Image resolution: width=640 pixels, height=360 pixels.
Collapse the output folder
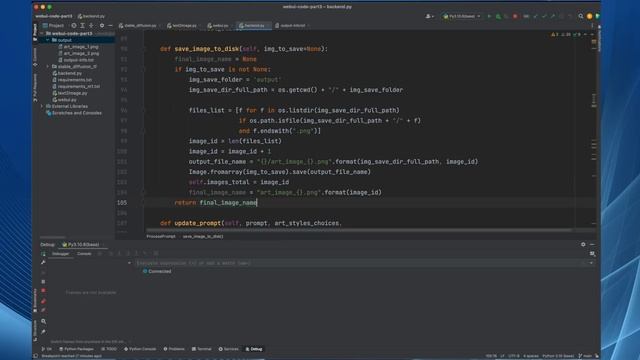point(48,40)
